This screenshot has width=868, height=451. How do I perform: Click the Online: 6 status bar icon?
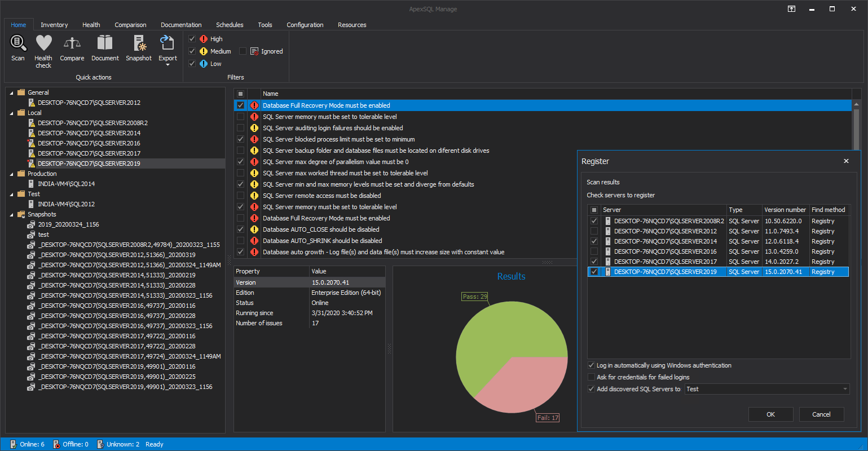(x=13, y=444)
